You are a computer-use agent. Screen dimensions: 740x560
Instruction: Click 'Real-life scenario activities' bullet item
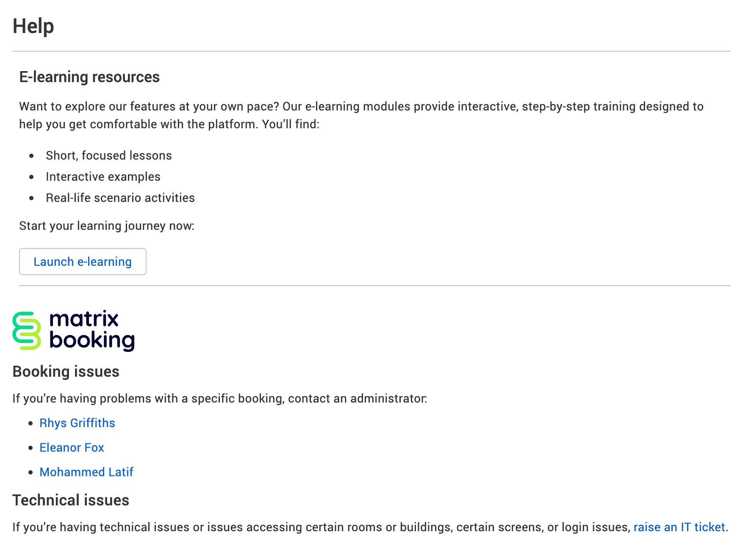pos(120,198)
